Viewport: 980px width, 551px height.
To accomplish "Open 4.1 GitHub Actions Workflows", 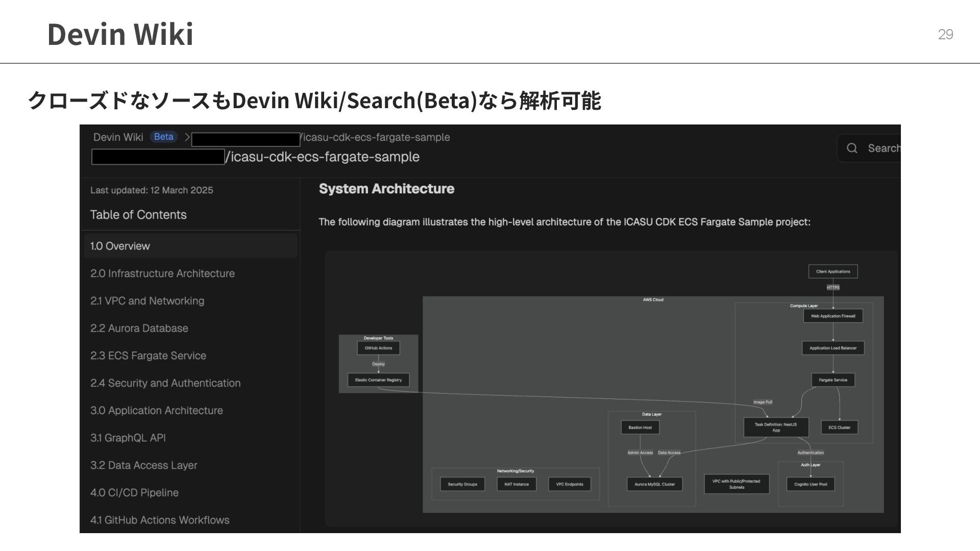I will click(160, 520).
